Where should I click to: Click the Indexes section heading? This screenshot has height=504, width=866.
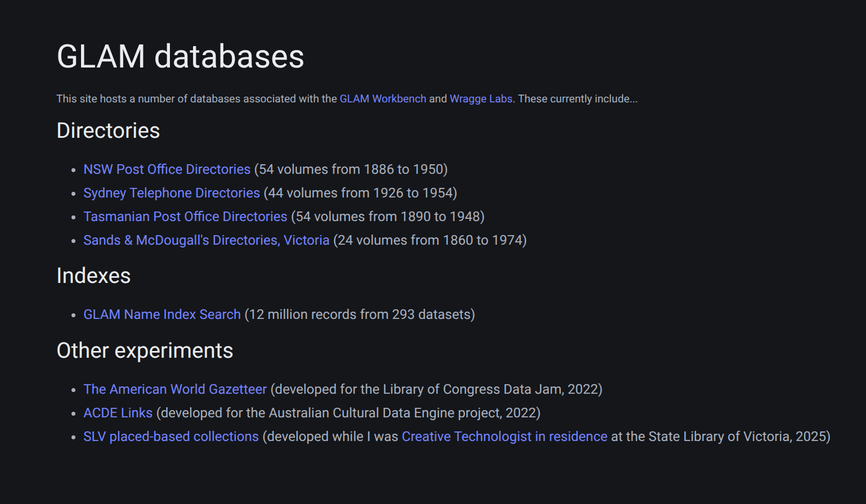[x=93, y=276]
